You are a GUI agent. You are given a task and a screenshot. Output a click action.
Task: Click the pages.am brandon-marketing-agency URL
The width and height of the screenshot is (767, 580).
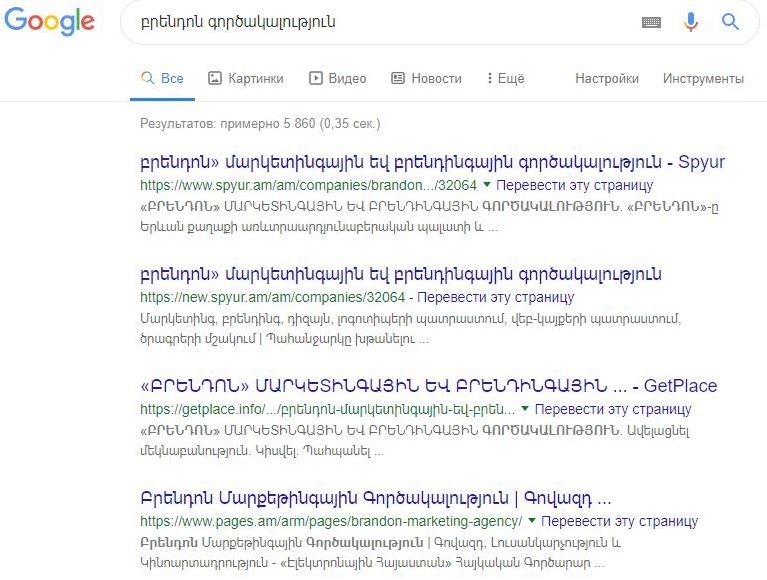[x=331, y=521]
